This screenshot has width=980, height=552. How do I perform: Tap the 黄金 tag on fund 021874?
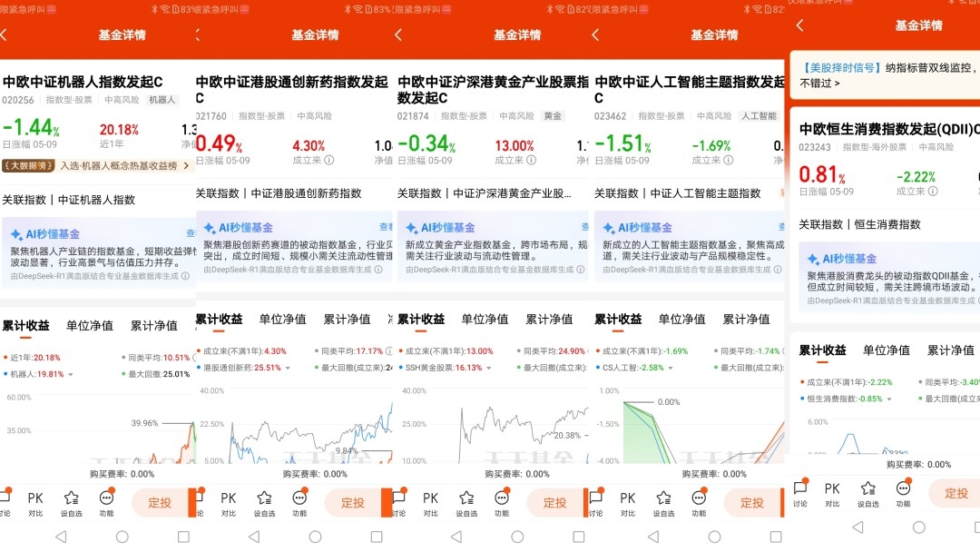[553, 116]
